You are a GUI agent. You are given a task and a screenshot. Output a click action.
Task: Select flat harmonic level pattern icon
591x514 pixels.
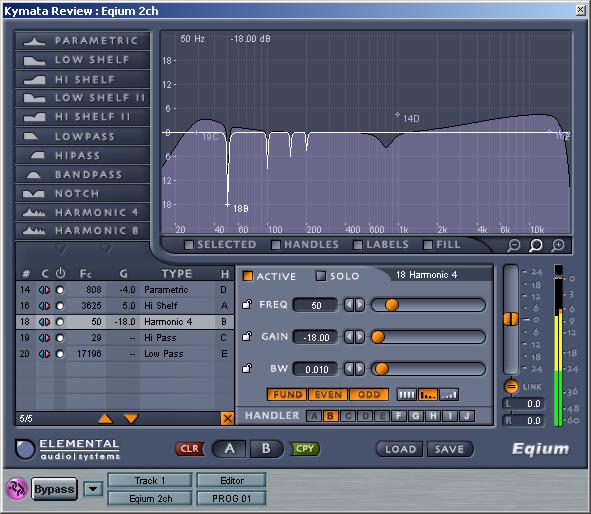point(407,395)
